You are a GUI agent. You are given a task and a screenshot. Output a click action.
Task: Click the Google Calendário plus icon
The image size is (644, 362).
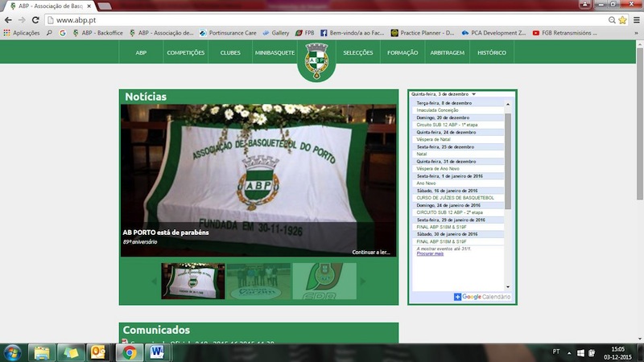click(x=458, y=297)
